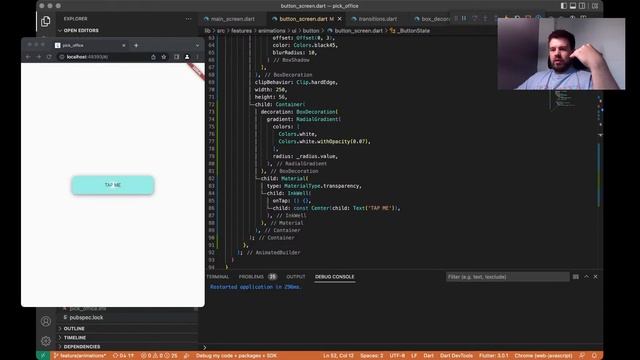Change end of line sequence LF
The height and width of the screenshot is (360, 640).
414,356
